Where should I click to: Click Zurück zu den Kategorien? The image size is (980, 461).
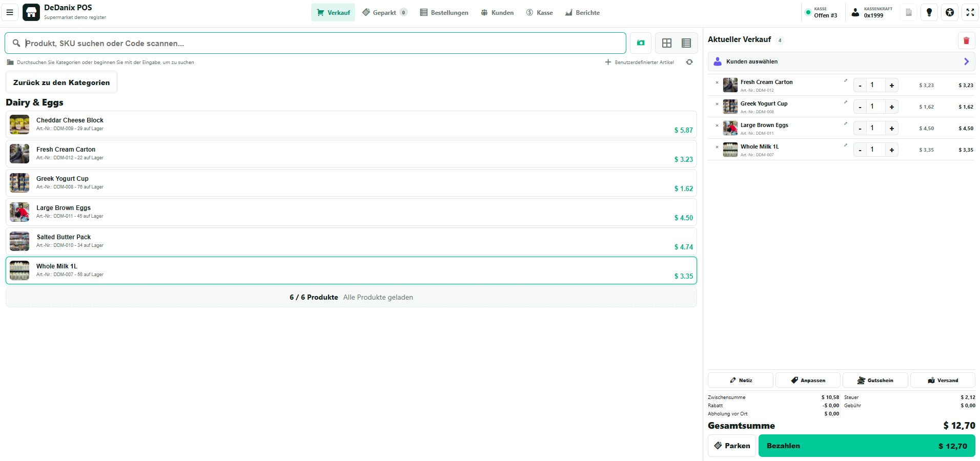(x=62, y=82)
